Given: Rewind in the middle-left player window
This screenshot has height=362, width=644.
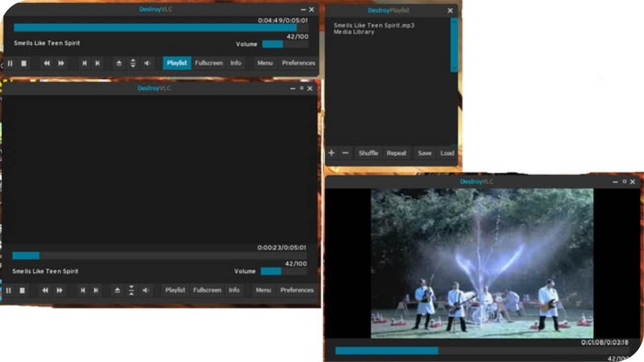Looking at the screenshot, I should 45,291.
